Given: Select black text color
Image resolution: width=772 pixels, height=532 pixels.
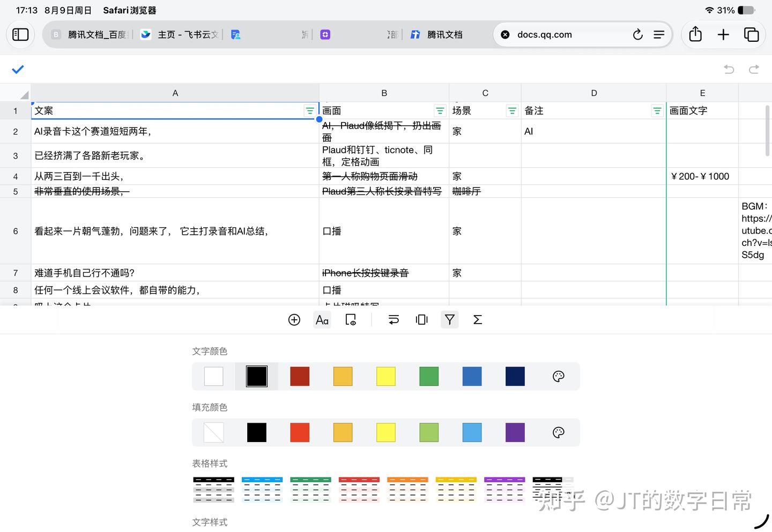Looking at the screenshot, I should click(x=257, y=376).
